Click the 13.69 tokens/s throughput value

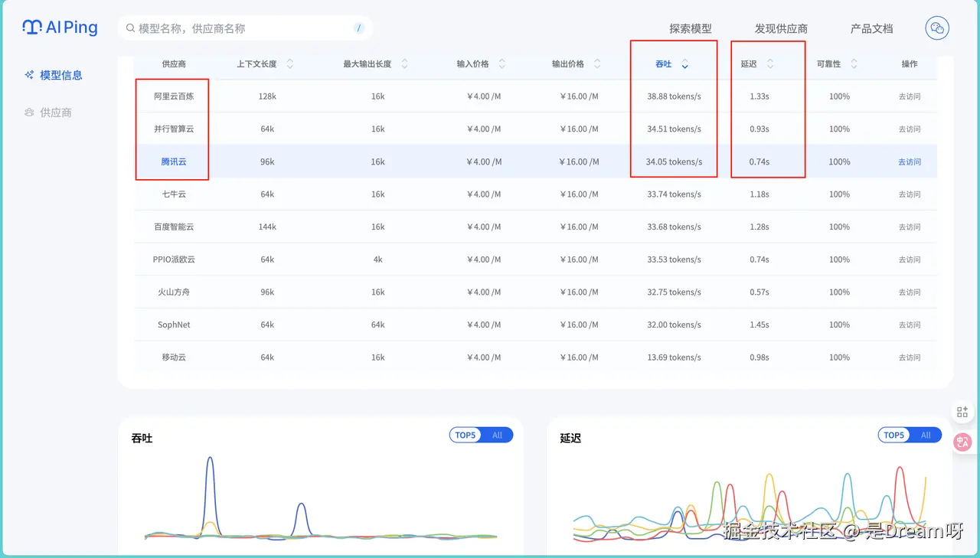pyautogui.click(x=674, y=357)
